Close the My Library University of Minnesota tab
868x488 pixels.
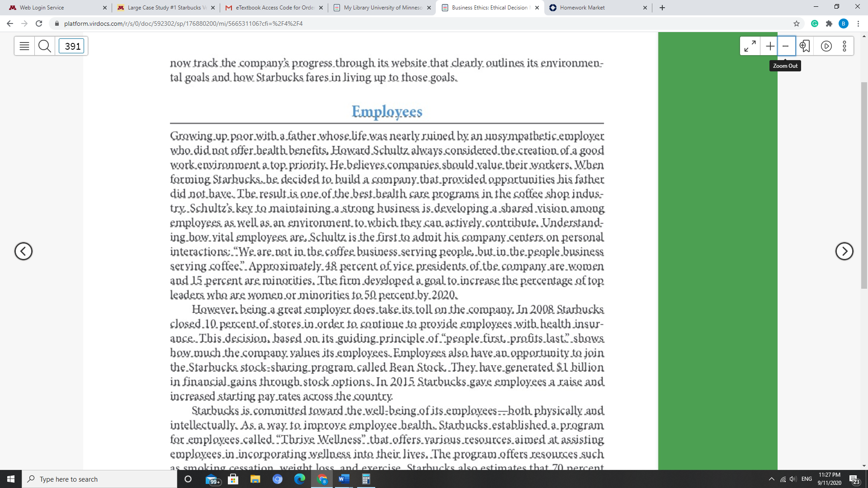[x=429, y=8]
